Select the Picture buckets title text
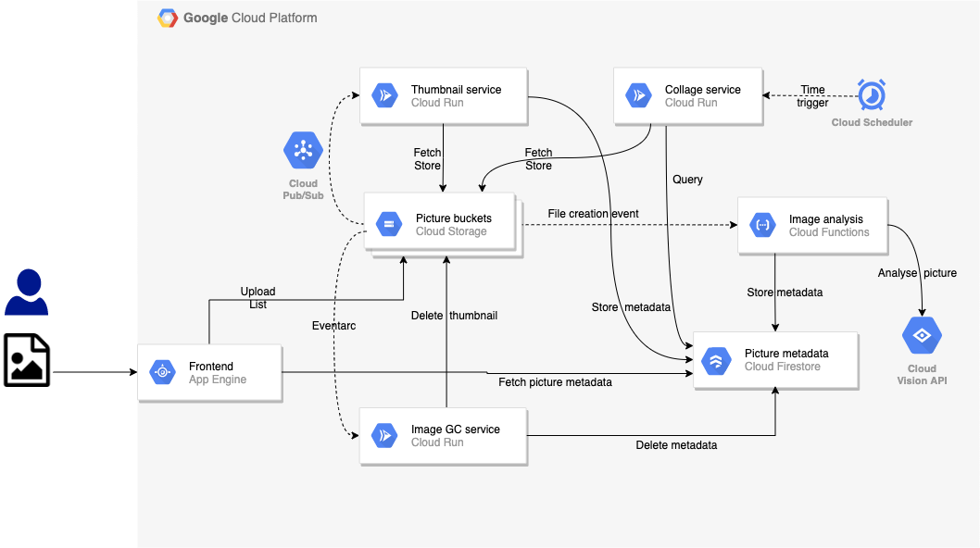Viewport: 980px width, 548px height. pyautogui.click(x=454, y=218)
